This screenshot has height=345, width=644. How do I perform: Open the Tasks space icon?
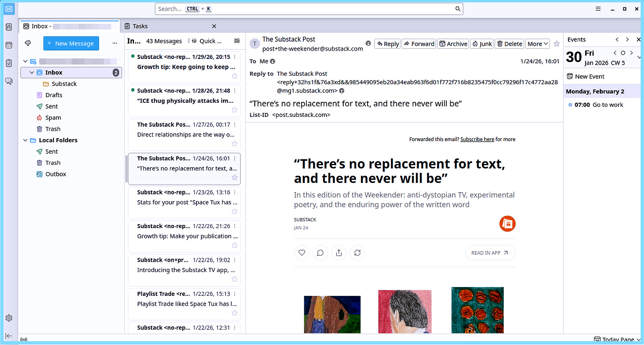tap(9, 63)
